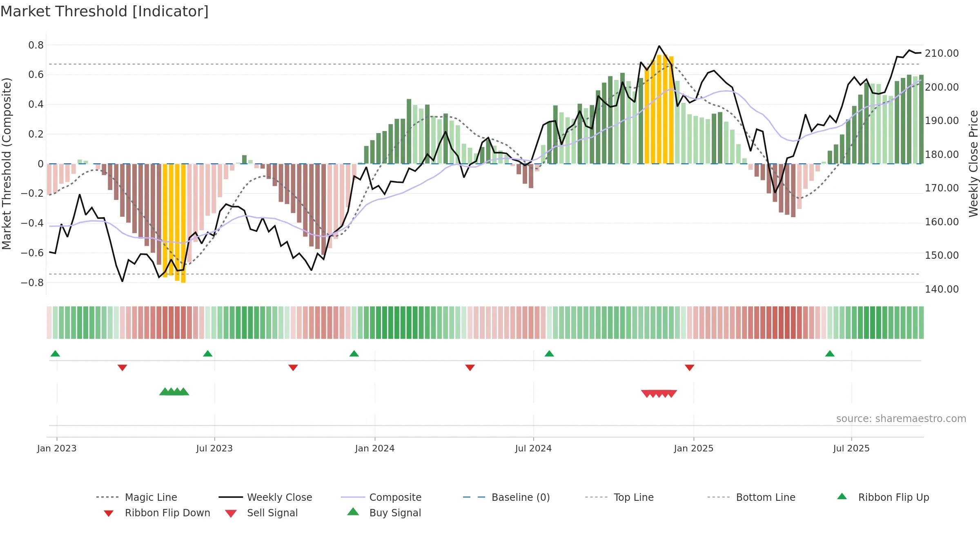
Task: Click the Jul 2025 x-axis label
Action: coord(851,448)
